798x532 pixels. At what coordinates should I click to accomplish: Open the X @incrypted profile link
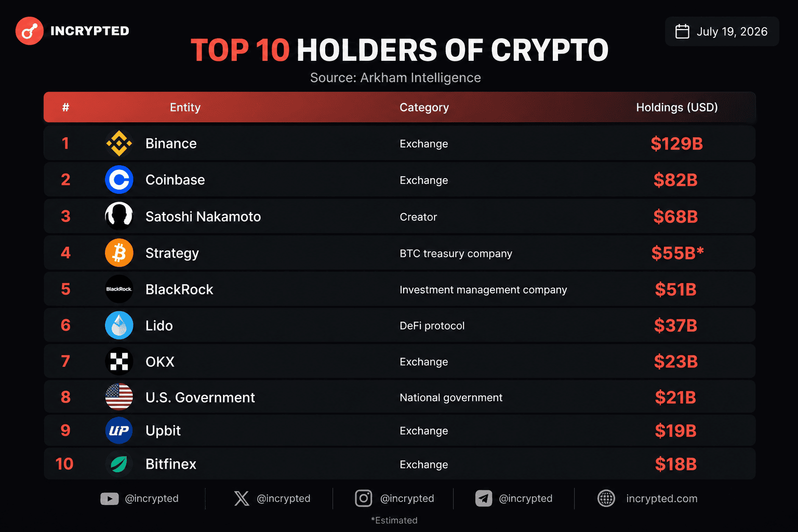tap(272, 499)
